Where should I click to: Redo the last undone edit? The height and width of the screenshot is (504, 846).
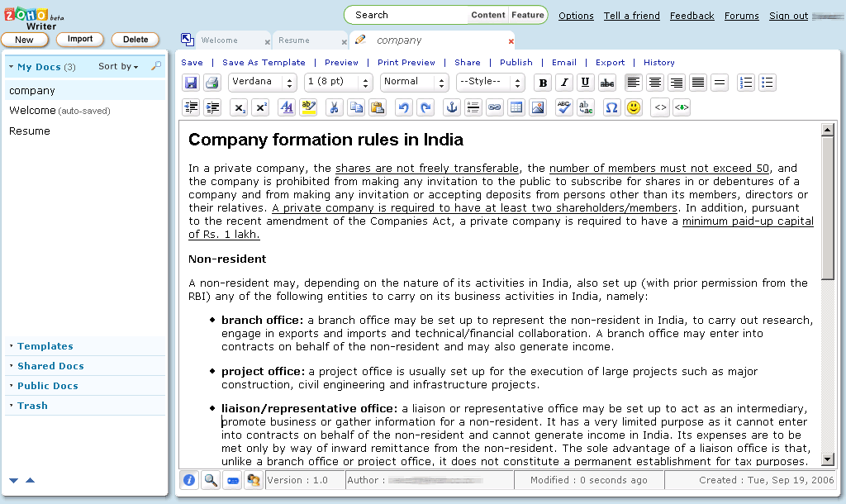[x=425, y=107]
